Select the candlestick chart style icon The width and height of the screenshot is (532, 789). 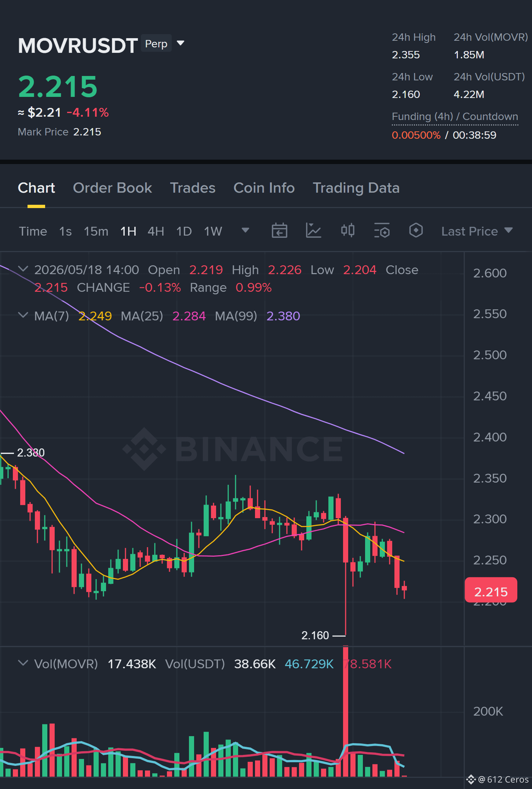pyautogui.click(x=347, y=231)
